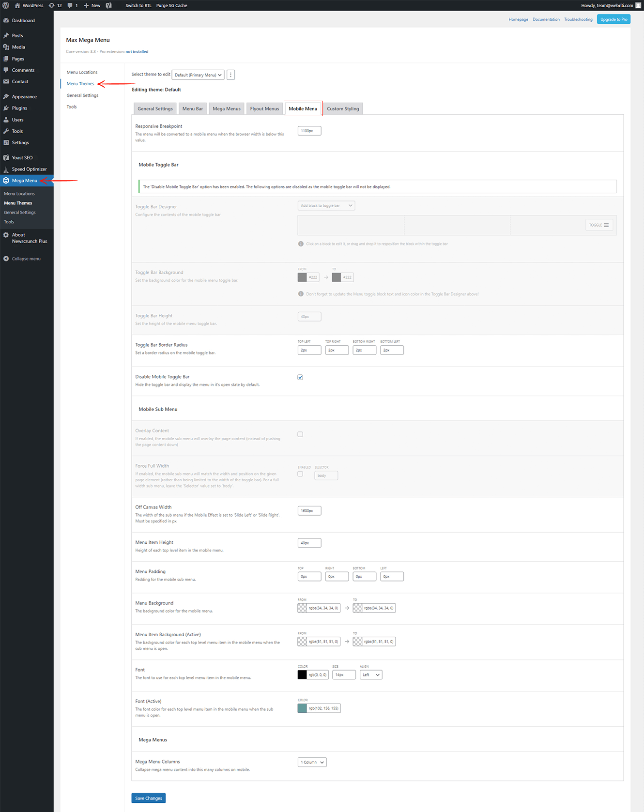Click Menu Item Background Active From swatch

(x=302, y=641)
